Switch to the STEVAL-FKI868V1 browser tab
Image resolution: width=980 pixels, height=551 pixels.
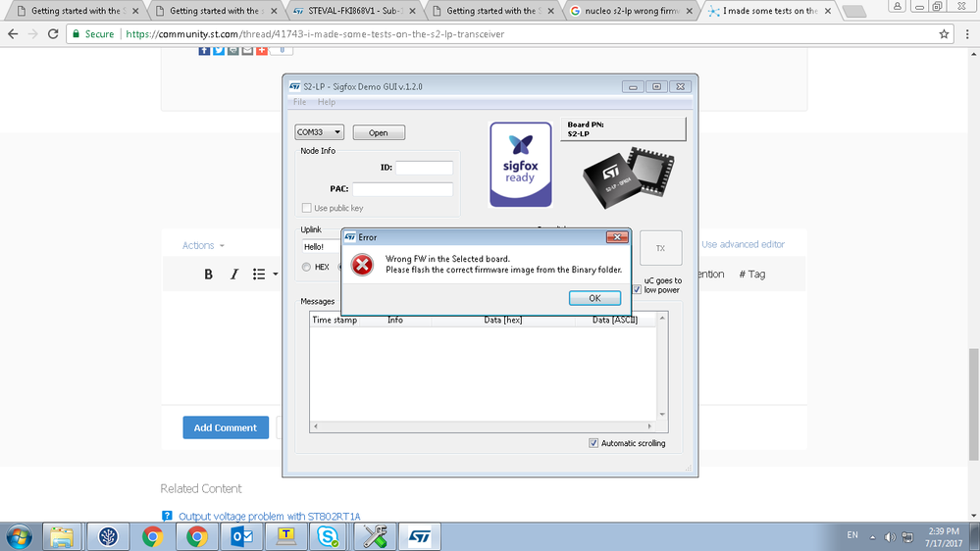point(355,11)
